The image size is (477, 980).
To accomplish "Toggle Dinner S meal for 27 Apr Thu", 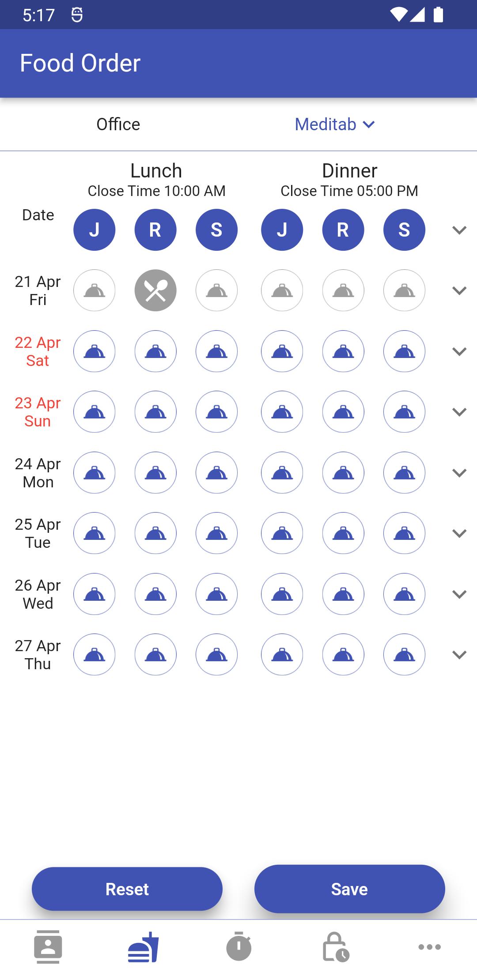I will coord(404,655).
